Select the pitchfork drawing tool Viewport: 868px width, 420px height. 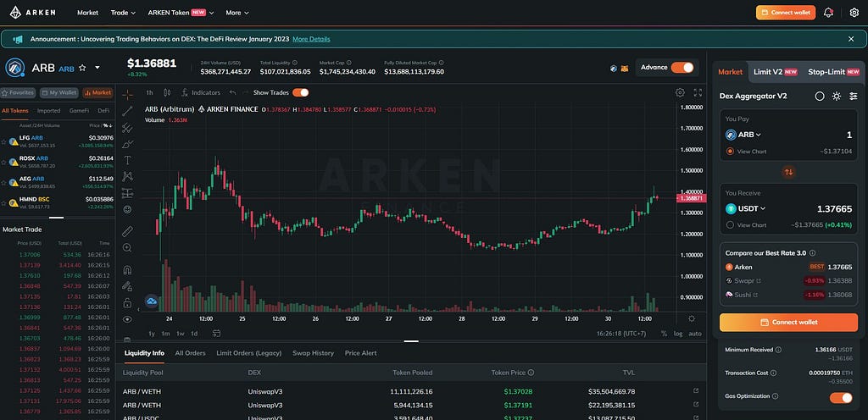tap(127, 128)
